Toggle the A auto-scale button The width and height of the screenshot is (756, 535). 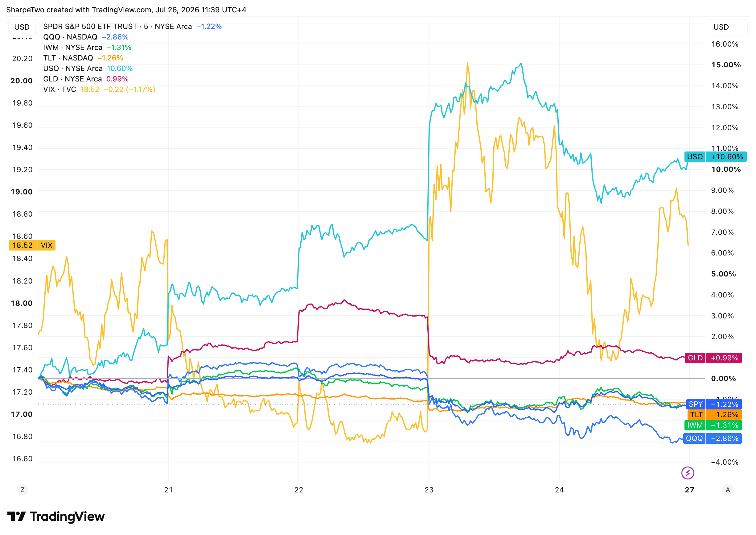[x=728, y=490]
